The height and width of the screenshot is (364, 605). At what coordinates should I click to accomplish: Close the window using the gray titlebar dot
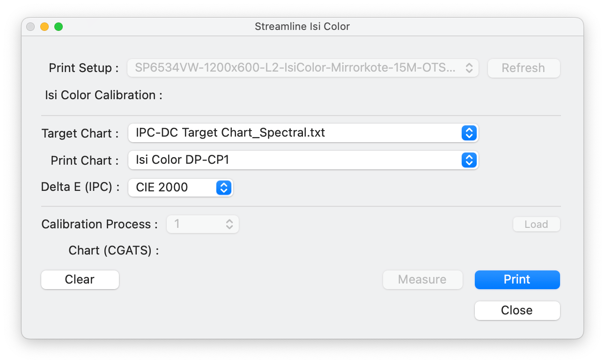click(x=30, y=27)
